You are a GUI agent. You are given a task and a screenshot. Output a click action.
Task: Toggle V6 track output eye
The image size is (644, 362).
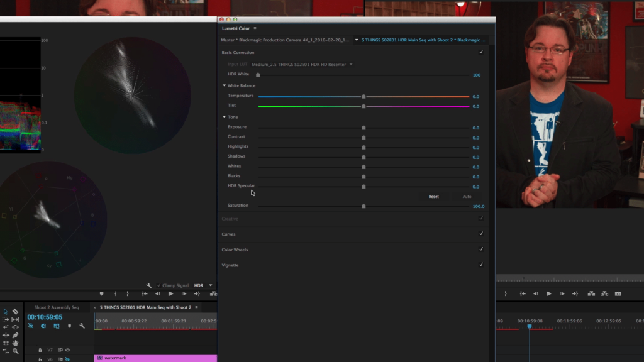click(67, 359)
